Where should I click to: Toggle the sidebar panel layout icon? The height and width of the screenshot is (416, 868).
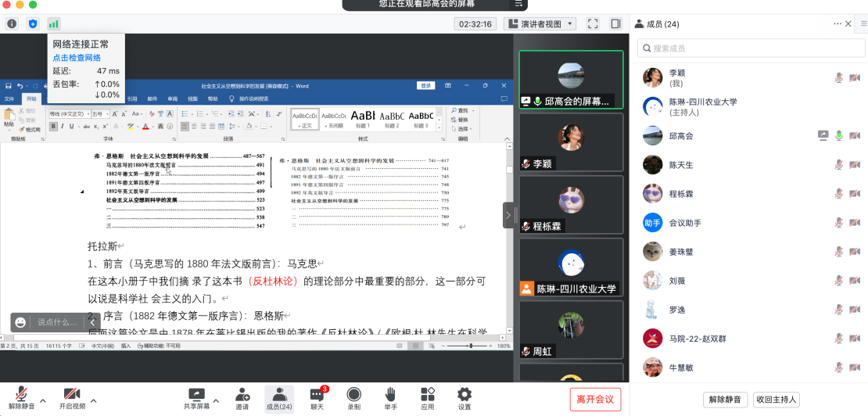pos(615,24)
